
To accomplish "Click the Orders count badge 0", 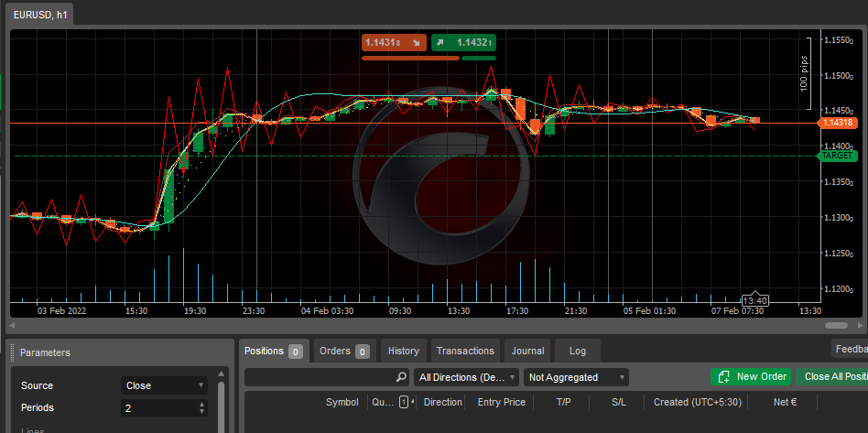I will [363, 352].
